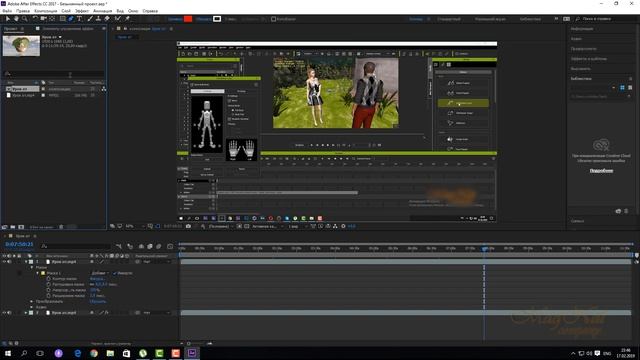
Task: Click the Project panel search field
Action: [53, 74]
